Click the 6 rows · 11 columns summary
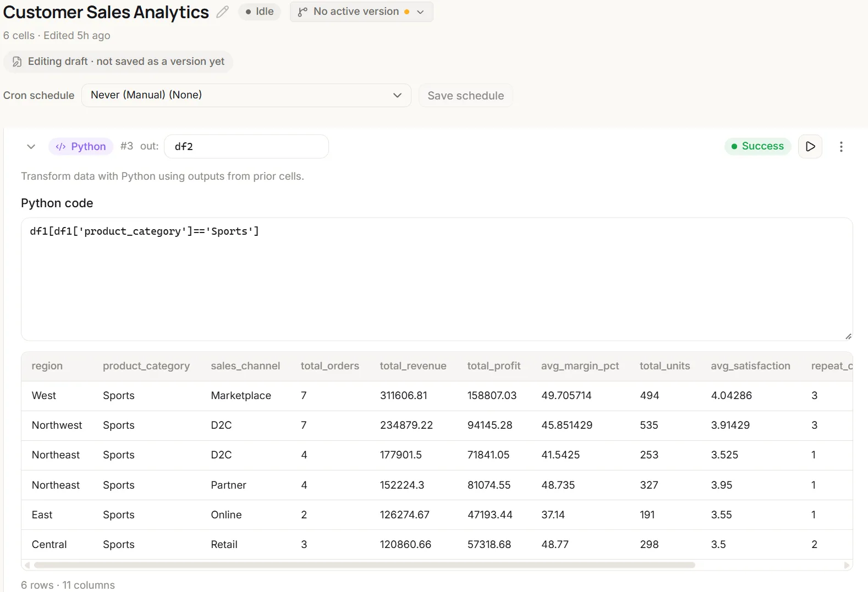Image resolution: width=868 pixels, height=592 pixels. coord(68,585)
